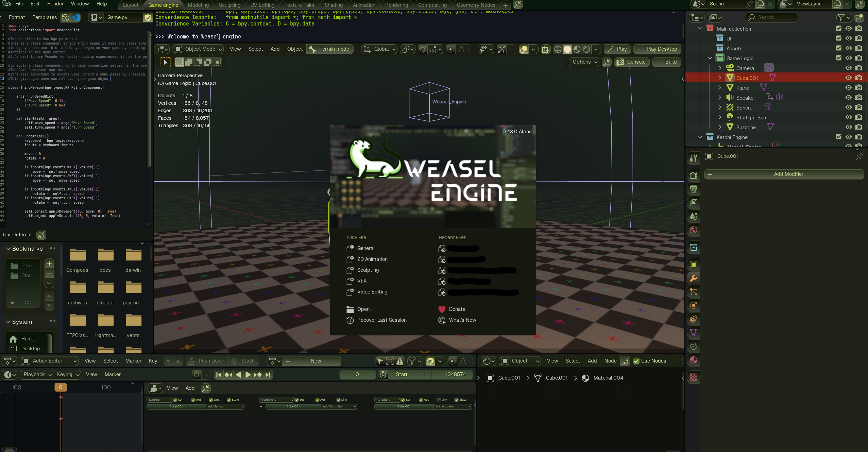Viewport: 868px width, 452px height.
Task: Open the View Layer properties tab
Action: pyautogui.click(x=694, y=203)
